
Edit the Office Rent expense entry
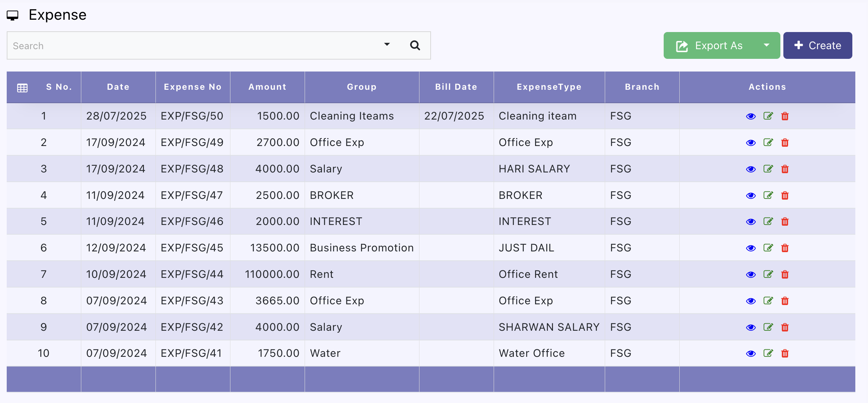[768, 275]
